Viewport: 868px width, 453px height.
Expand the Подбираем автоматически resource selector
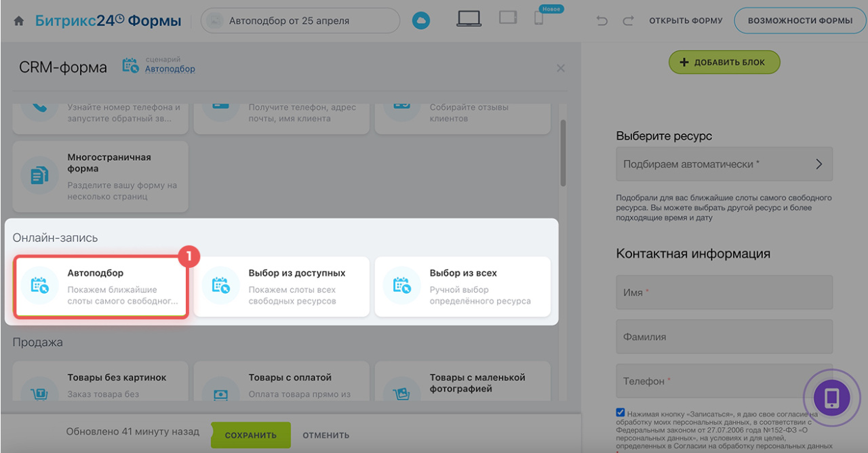tap(724, 164)
